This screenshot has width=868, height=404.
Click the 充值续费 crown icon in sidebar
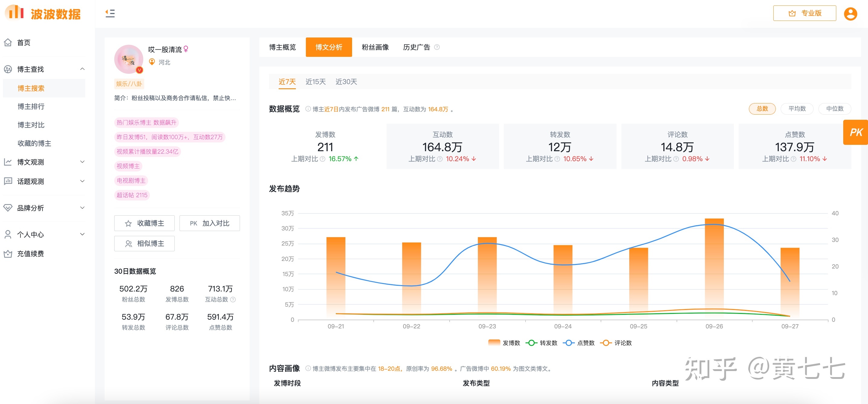pyautogui.click(x=8, y=254)
